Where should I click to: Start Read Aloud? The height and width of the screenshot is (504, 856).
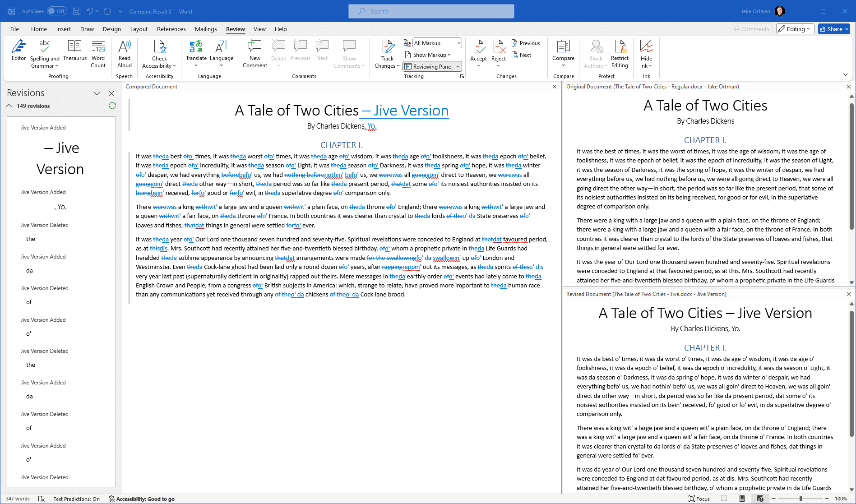(x=125, y=54)
